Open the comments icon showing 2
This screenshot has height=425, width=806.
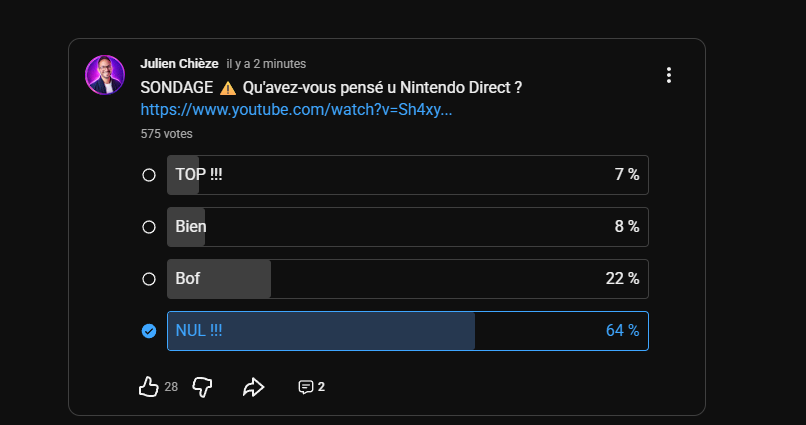pos(312,387)
